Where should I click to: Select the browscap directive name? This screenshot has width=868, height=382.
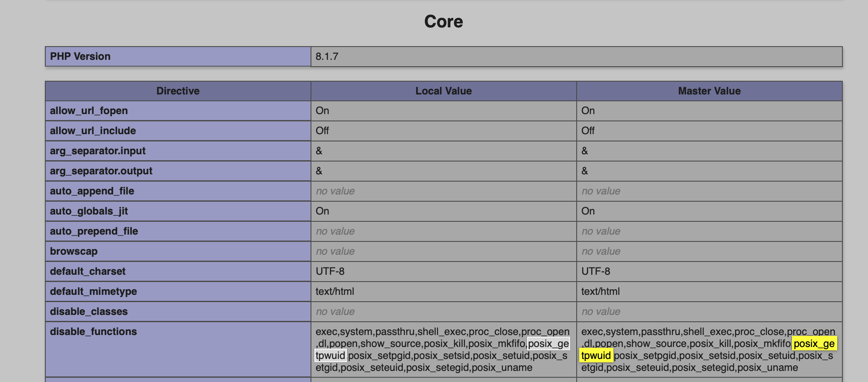(x=74, y=251)
